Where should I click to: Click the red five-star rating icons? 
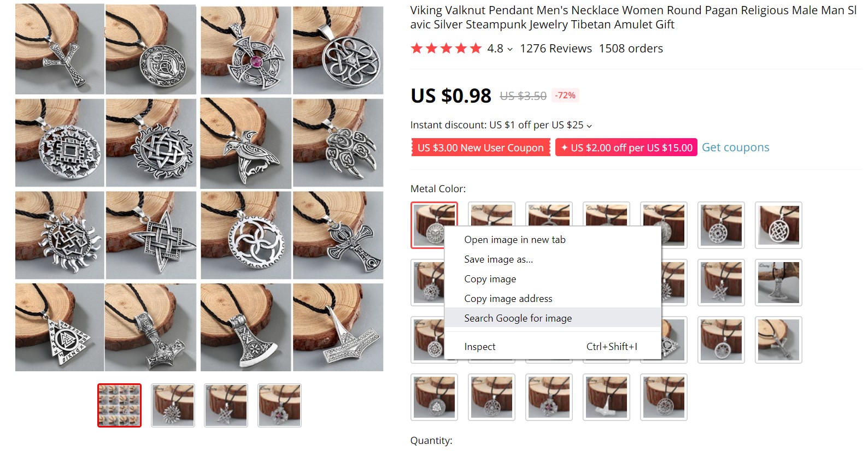point(445,49)
